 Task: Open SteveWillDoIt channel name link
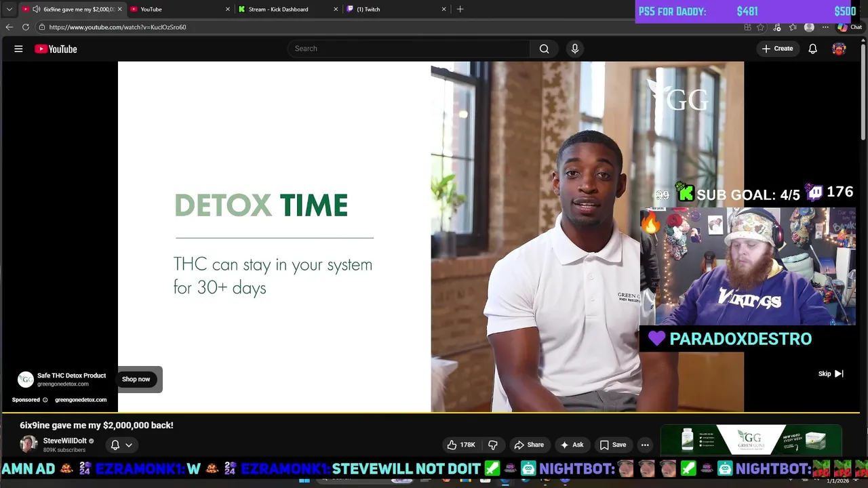[x=64, y=441]
